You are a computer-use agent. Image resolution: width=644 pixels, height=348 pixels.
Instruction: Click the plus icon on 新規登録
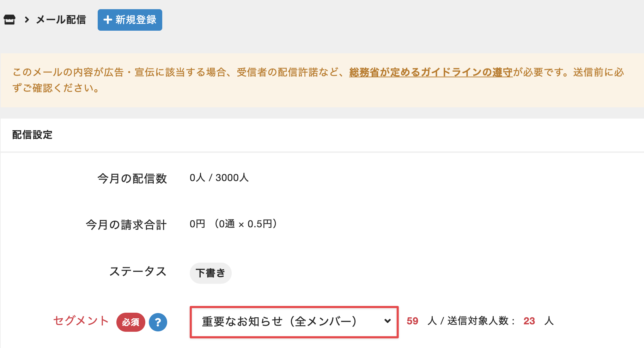point(108,20)
